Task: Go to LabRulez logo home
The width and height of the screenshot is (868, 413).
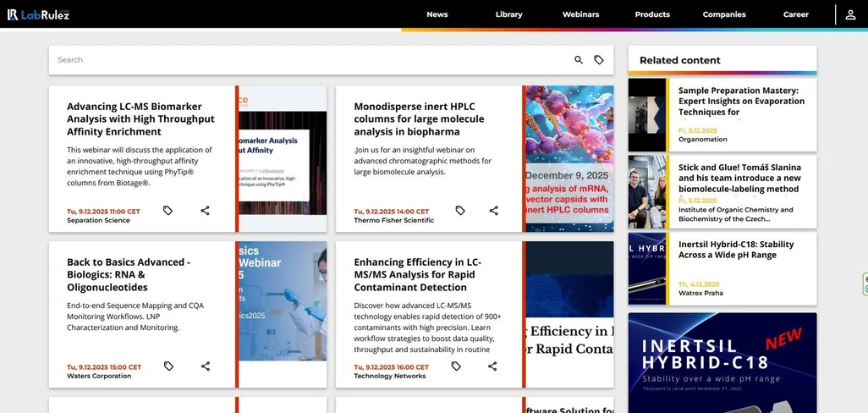Action: click(x=38, y=14)
